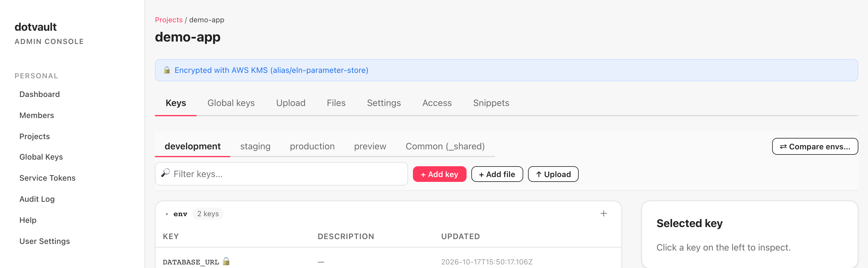The width and height of the screenshot is (868, 268).
Task: Select the preview environment tab
Action: tap(370, 146)
